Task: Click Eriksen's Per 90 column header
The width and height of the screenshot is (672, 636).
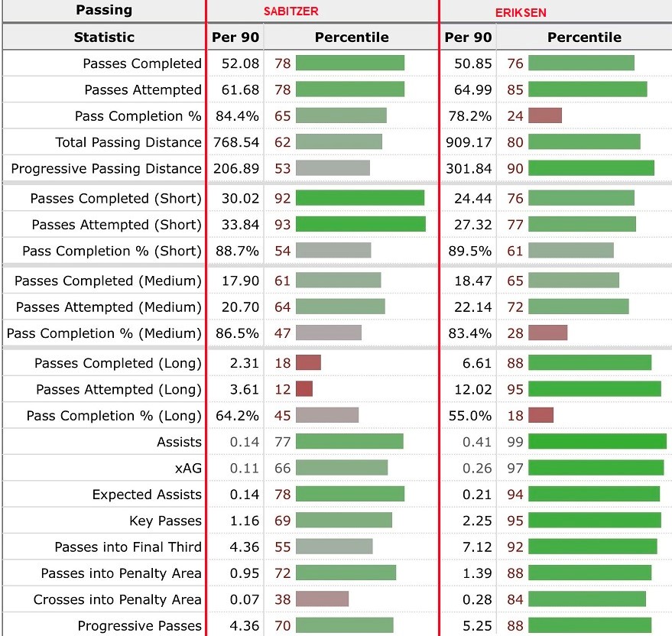Action: pyautogui.click(x=468, y=37)
